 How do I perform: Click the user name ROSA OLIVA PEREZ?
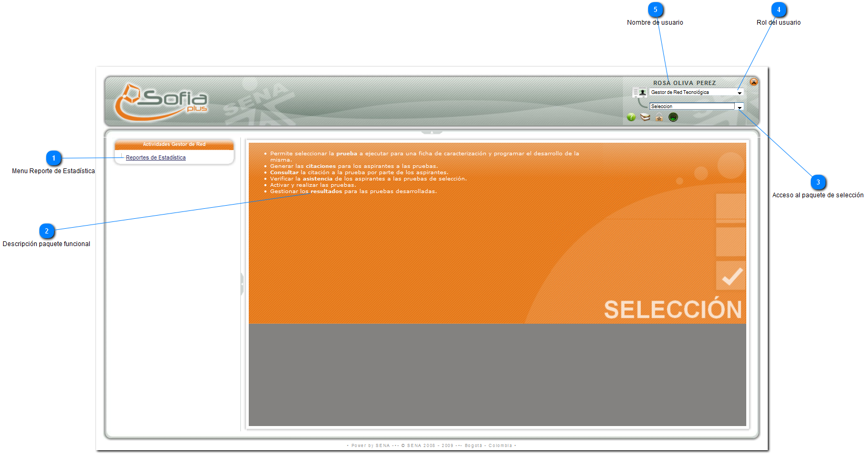click(684, 83)
